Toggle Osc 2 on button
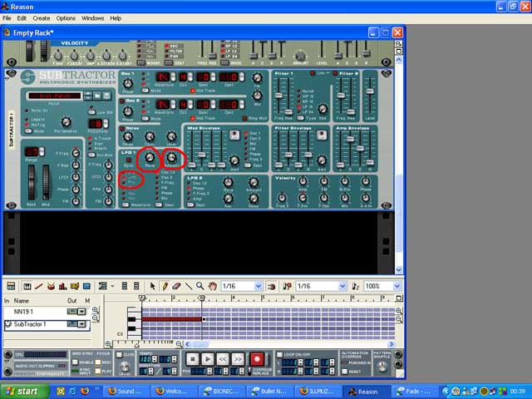Viewport: 532px width, 399px height. (x=122, y=101)
